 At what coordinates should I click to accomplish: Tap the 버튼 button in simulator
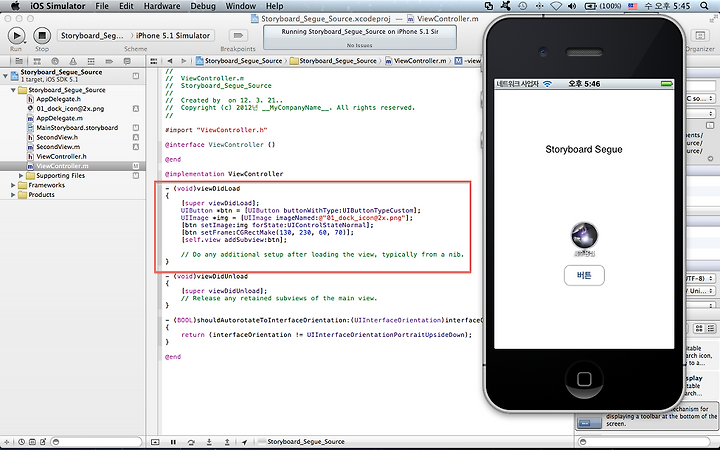coord(584,275)
